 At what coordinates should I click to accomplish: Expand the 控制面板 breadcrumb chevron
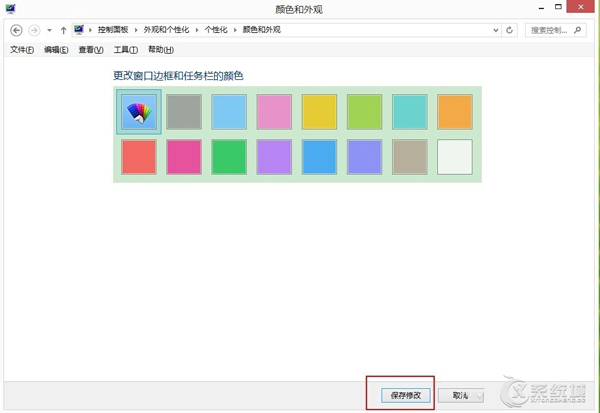point(136,30)
